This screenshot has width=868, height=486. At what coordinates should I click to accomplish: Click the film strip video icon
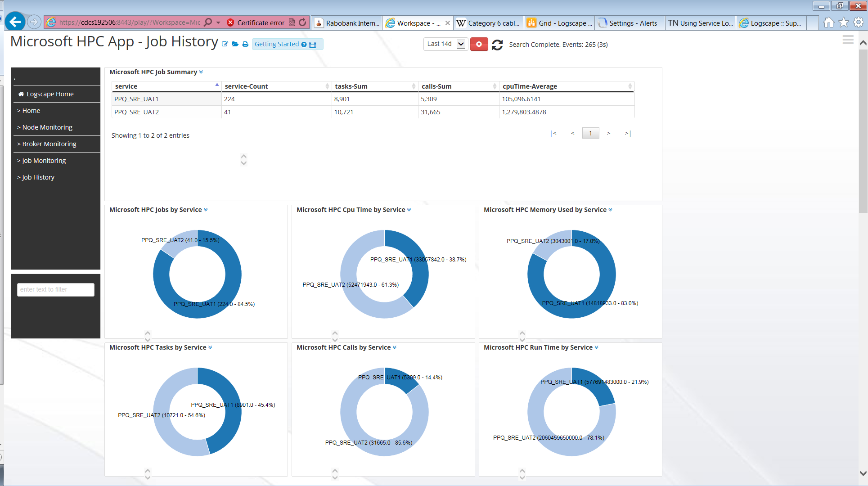[x=313, y=45]
